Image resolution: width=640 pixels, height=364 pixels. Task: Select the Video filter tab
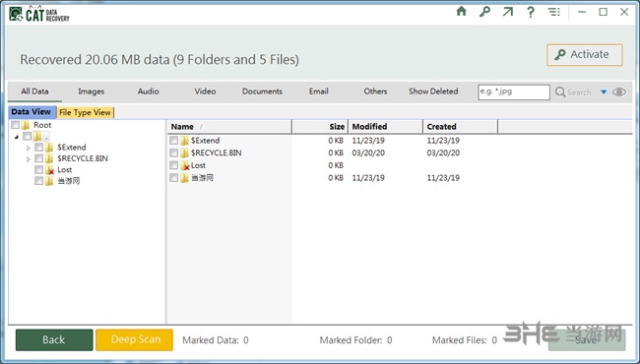[x=205, y=91]
